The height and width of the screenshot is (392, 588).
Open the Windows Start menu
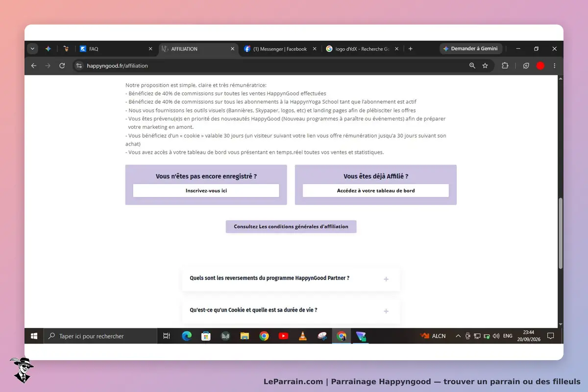click(34, 336)
